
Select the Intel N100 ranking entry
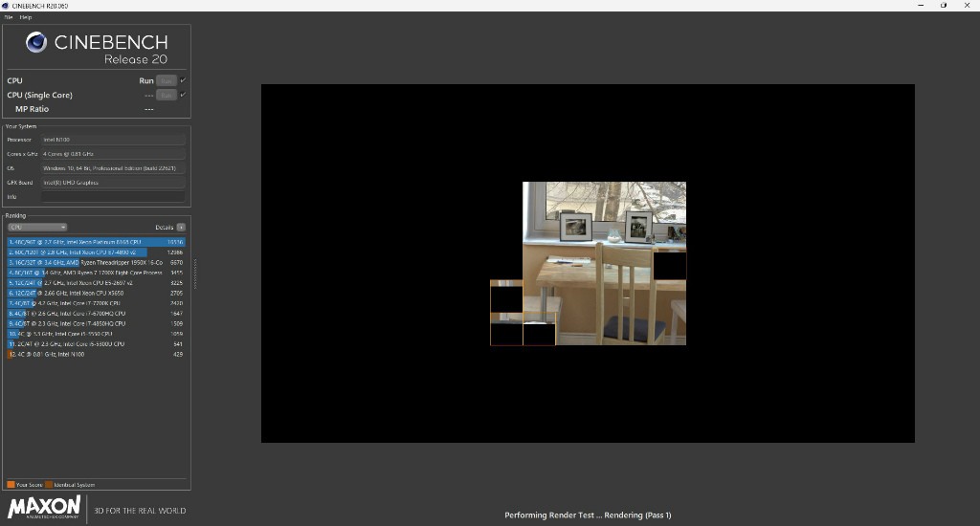pos(97,354)
